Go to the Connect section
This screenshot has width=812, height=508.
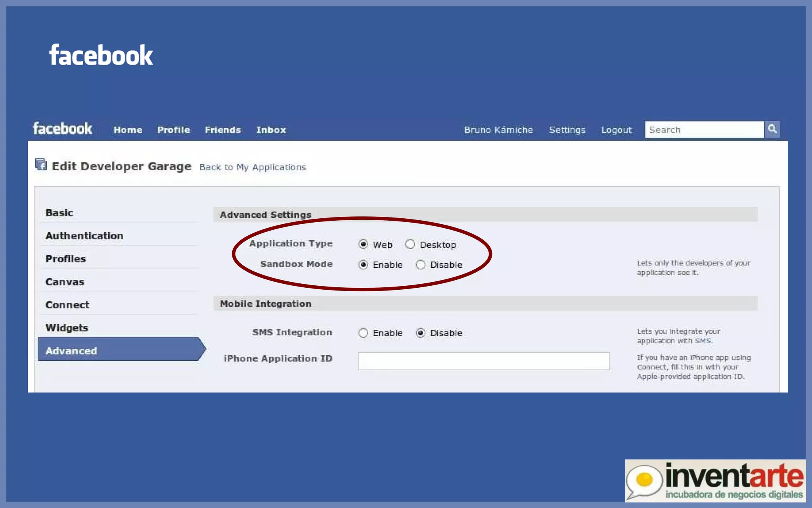(67, 305)
